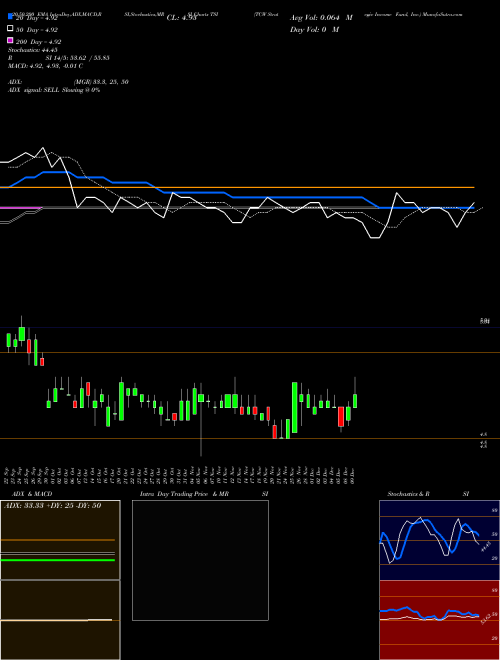Select the '50 Day - 4.92' label
Image resolution: width=500 pixels, height=660 pixels.
37,30
